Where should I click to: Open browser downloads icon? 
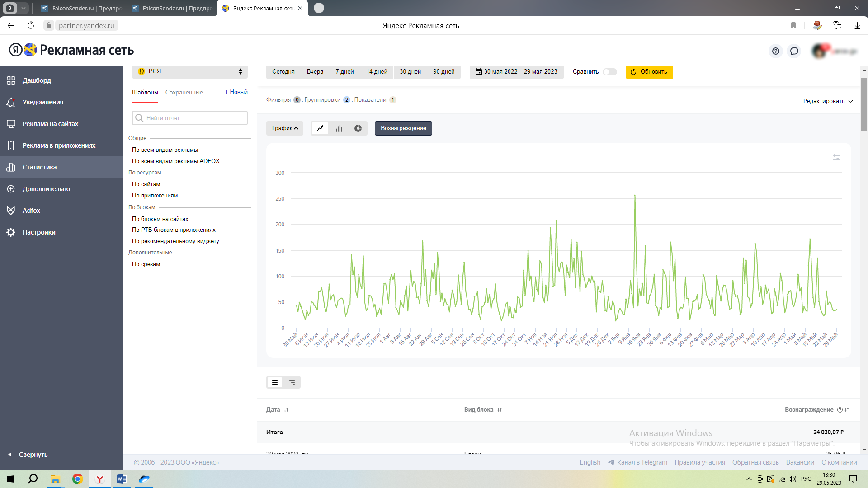[857, 25]
